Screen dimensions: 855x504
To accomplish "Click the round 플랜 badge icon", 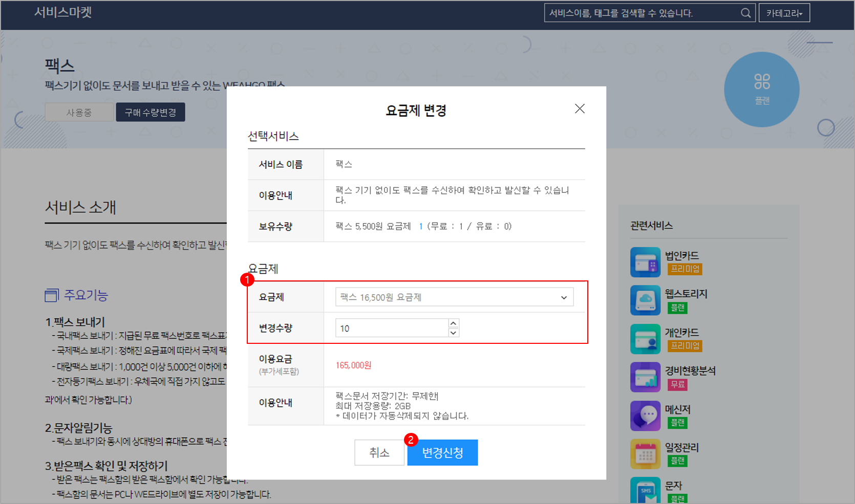I will click(x=761, y=90).
